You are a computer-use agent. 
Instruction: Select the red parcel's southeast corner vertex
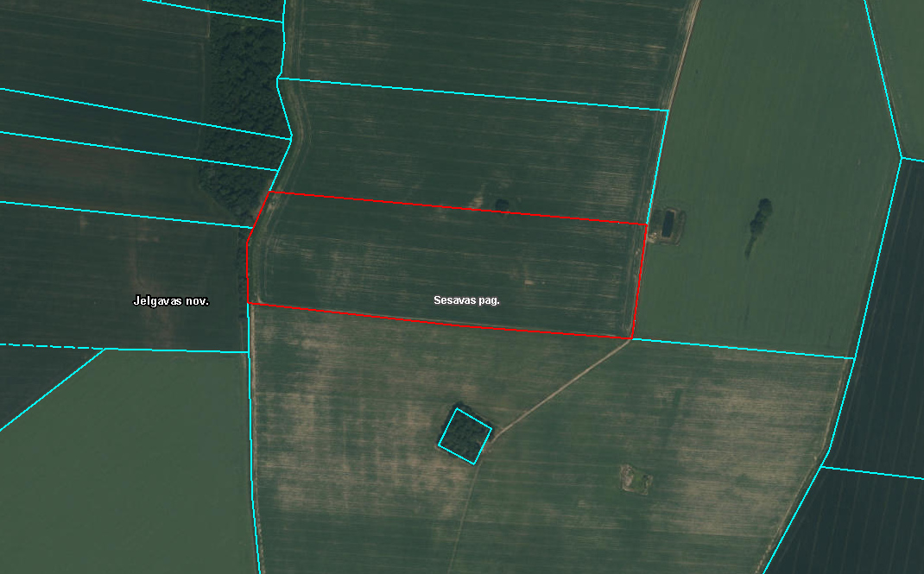pyautogui.click(x=631, y=338)
